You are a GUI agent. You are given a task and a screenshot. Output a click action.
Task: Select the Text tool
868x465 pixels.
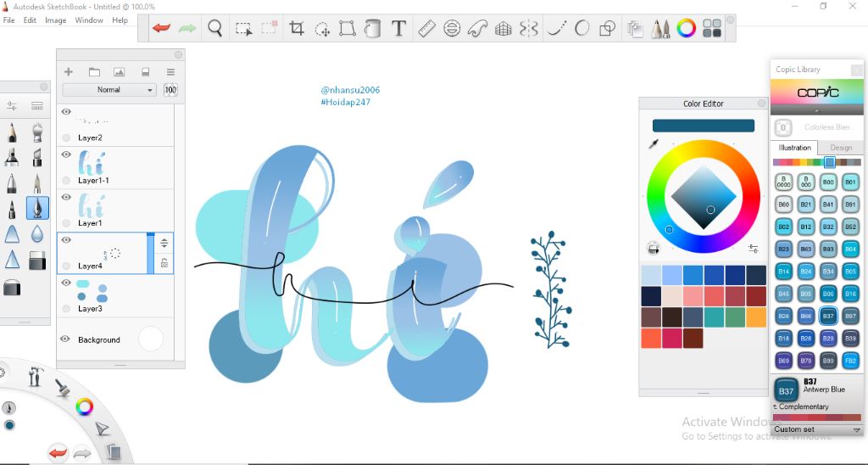pos(398,28)
